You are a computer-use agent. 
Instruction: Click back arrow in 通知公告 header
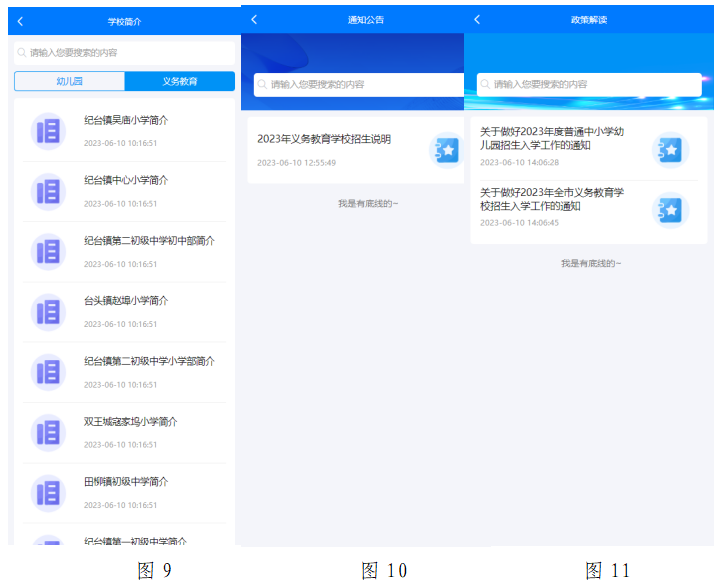(x=254, y=20)
